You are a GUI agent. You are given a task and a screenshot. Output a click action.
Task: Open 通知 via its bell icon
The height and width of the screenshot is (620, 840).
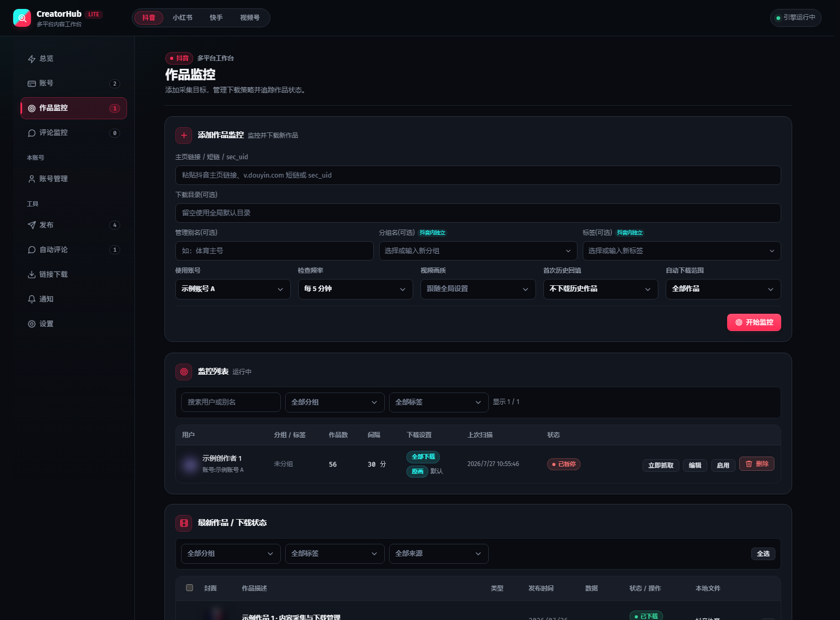pyautogui.click(x=31, y=299)
